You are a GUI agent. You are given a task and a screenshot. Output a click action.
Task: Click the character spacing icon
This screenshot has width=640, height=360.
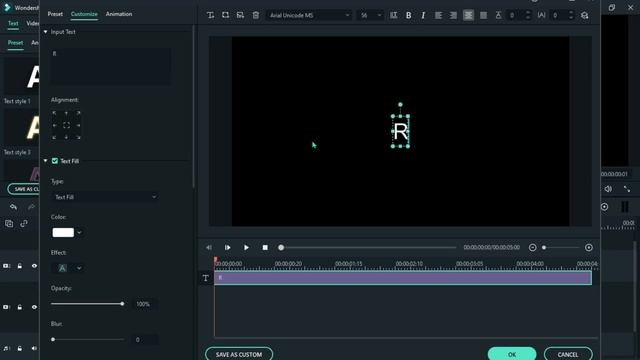point(542,16)
